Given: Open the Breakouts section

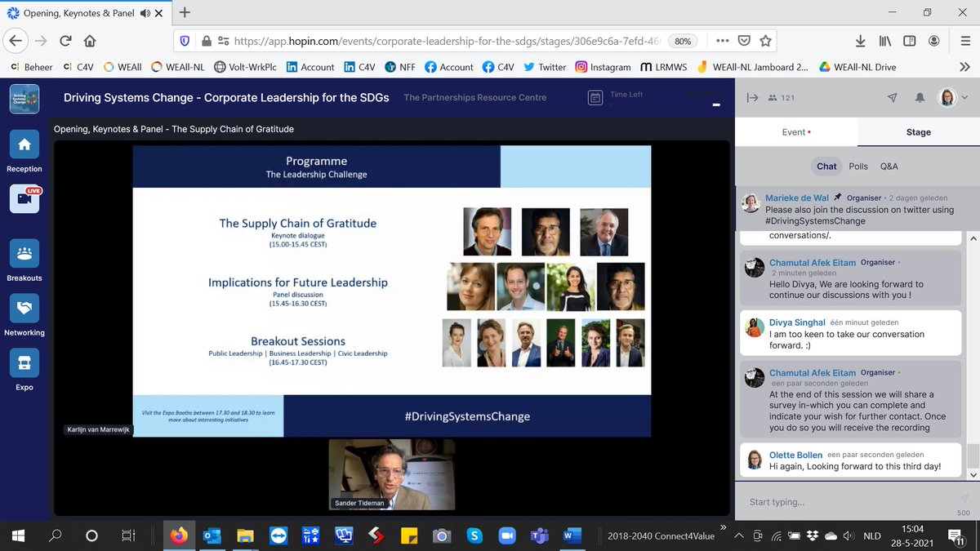Looking at the screenshot, I should [24, 254].
